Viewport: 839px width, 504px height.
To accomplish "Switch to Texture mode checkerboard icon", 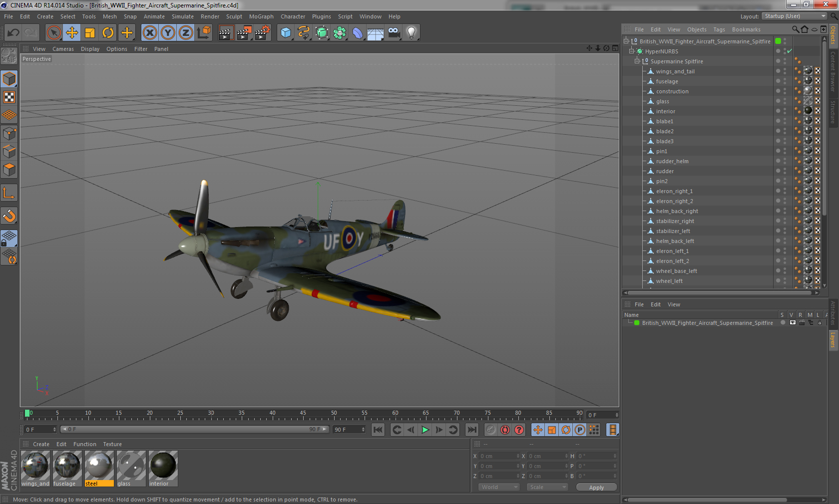I will pos(9,97).
